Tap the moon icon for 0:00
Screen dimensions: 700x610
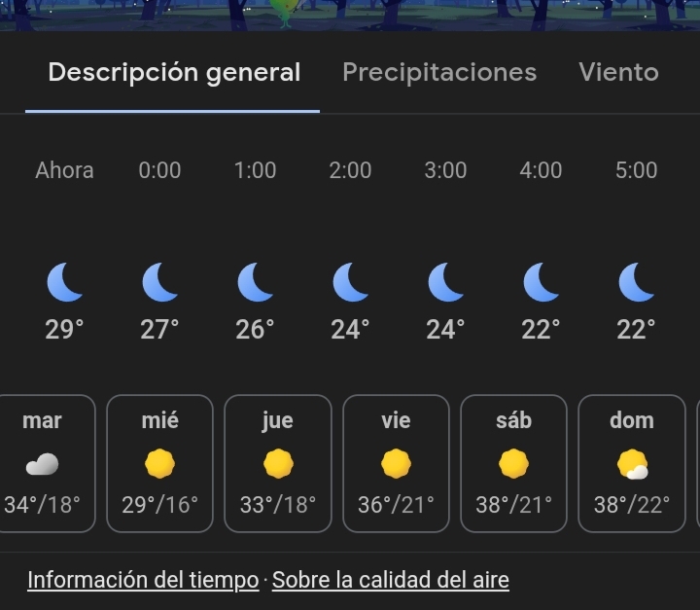(x=159, y=282)
